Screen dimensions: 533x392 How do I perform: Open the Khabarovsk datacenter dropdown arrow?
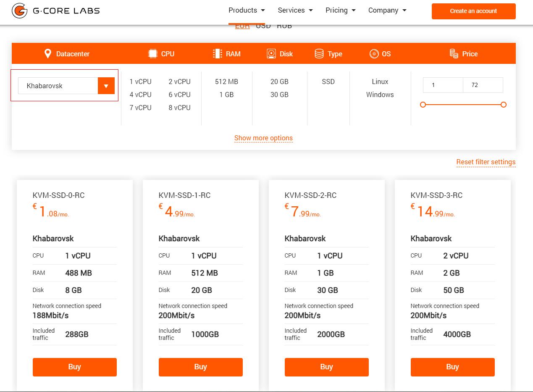(x=106, y=86)
